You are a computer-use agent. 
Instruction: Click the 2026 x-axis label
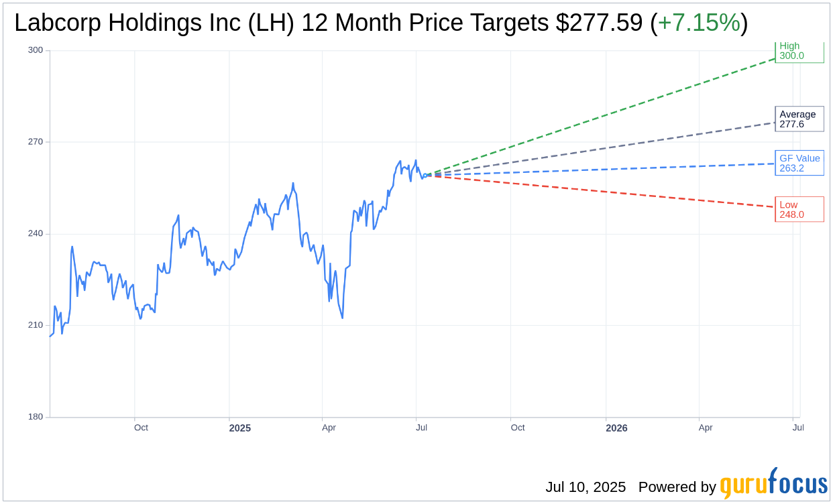[616, 428]
